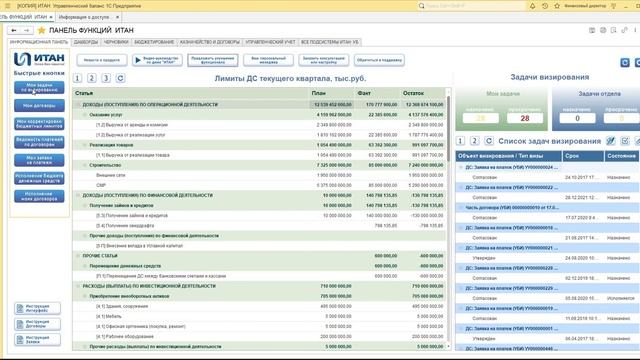Refresh the Список задач визирования list
Screen dimensions: 640x360
tap(489, 141)
